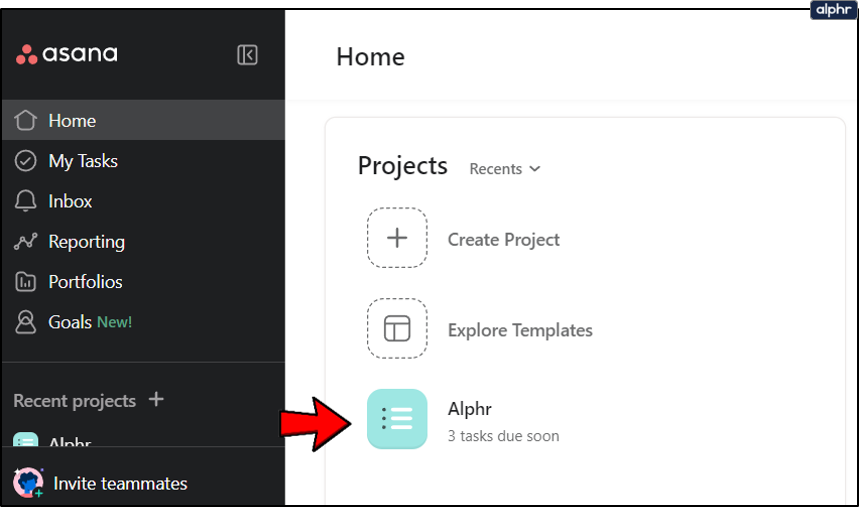Open Alphr in the Recent projects sidebar
Image resolution: width=859 pixels, height=507 pixels.
tap(60, 441)
